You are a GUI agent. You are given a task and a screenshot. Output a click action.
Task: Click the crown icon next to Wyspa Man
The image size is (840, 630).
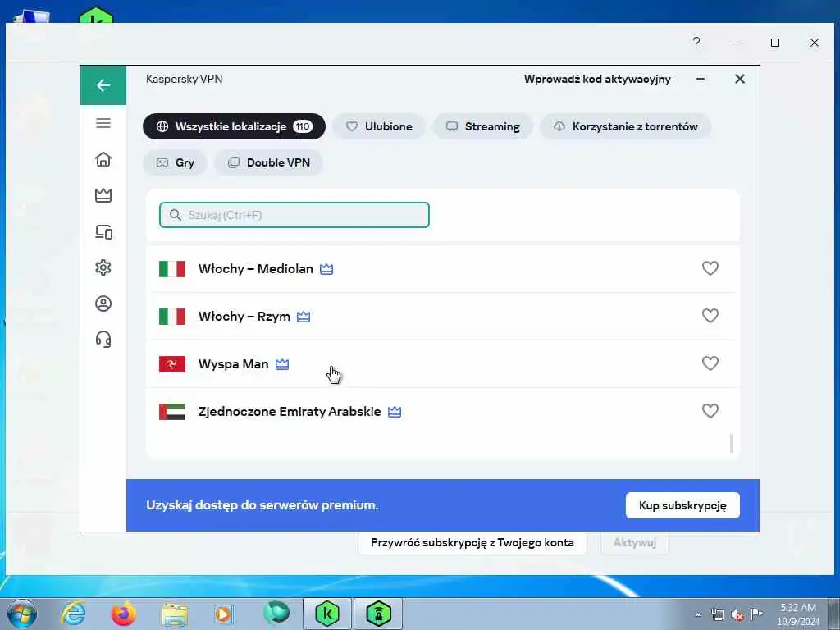click(282, 364)
